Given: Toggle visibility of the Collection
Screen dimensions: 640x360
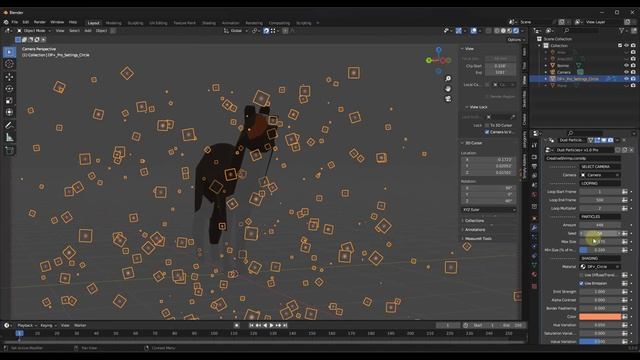Looking at the screenshot, I should [x=627, y=45].
